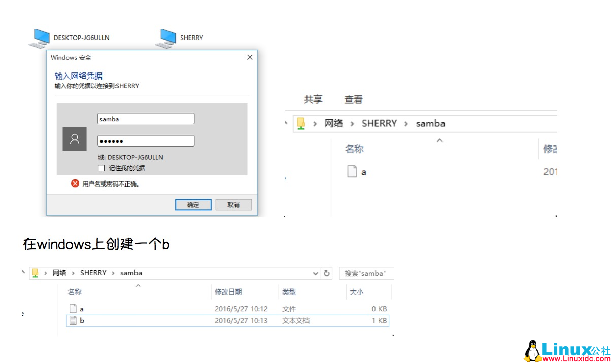The height and width of the screenshot is (364, 613).
Task: Switch to the 共享 ribbon tab
Action: click(312, 99)
